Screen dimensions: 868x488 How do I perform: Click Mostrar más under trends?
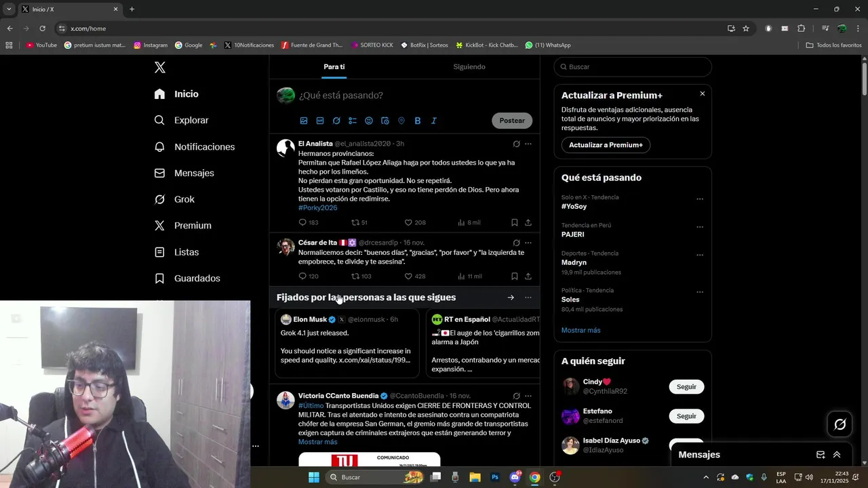(x=580, y=330)
